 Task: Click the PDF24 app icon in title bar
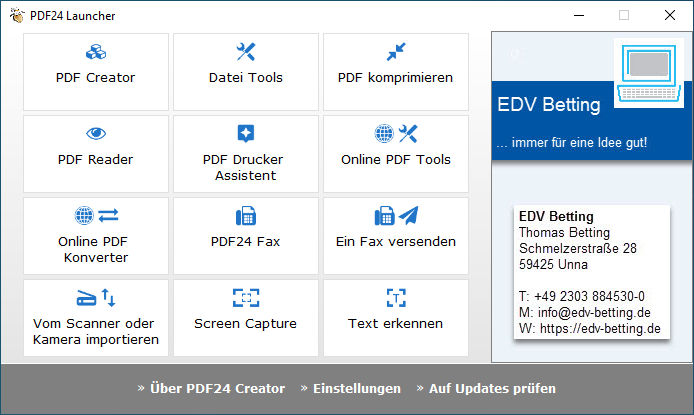pos(17,15)
